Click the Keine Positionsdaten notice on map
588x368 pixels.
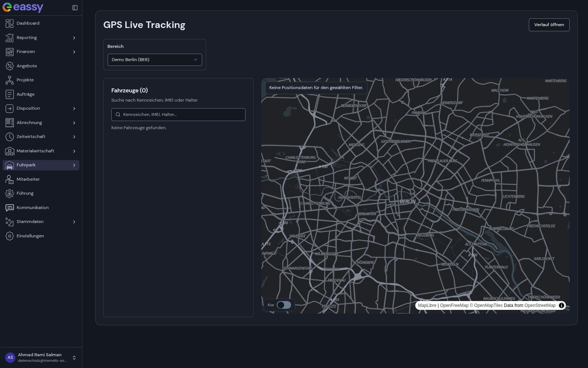tap(316, 88)
